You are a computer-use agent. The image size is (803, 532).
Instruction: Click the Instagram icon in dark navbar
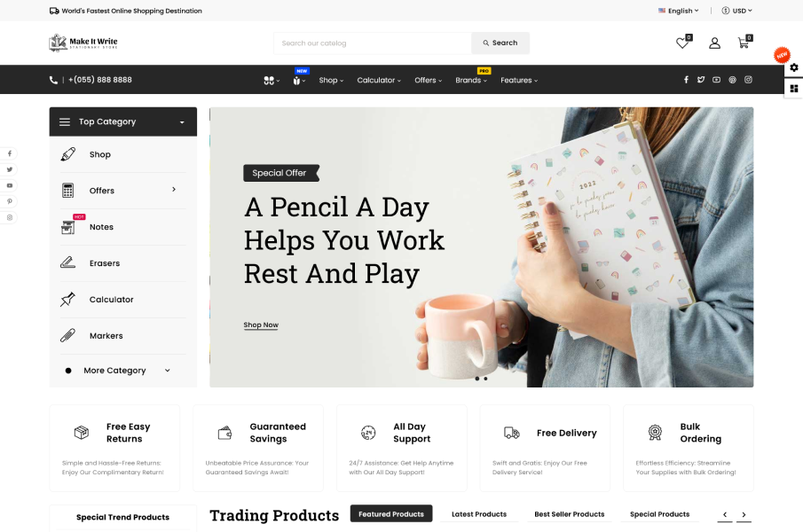pyautogui.click(x=748, y=80)
